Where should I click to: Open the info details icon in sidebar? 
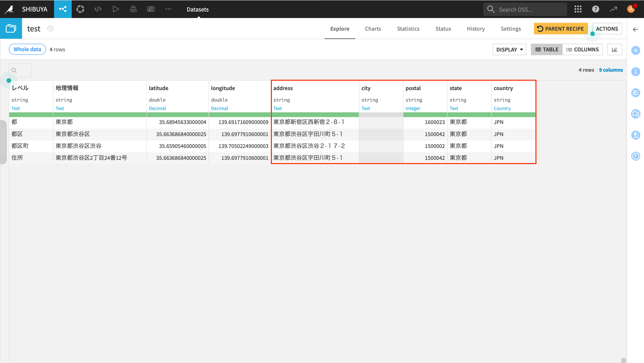[x=635, y=71]
